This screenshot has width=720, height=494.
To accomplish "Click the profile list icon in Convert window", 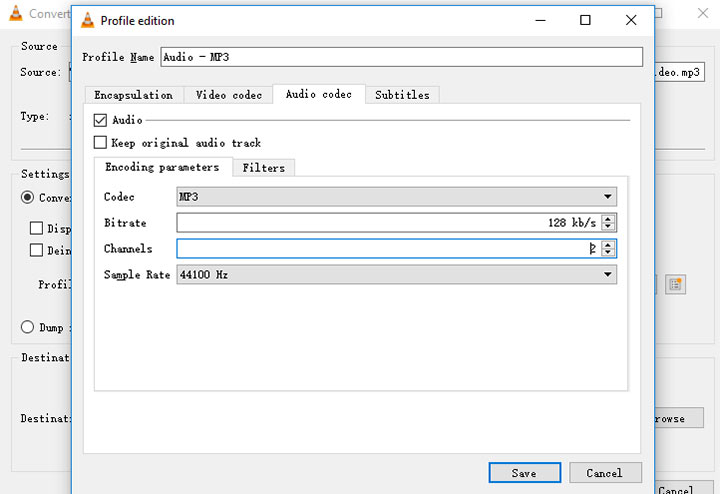I will [675, 285].
